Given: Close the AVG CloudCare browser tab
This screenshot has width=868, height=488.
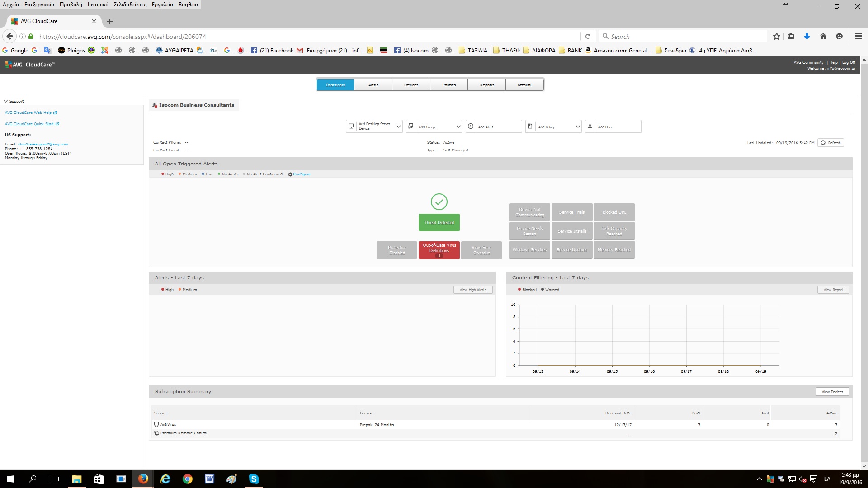Looking at the screenshot, I should pyautogui.click(x=94, y=21).
